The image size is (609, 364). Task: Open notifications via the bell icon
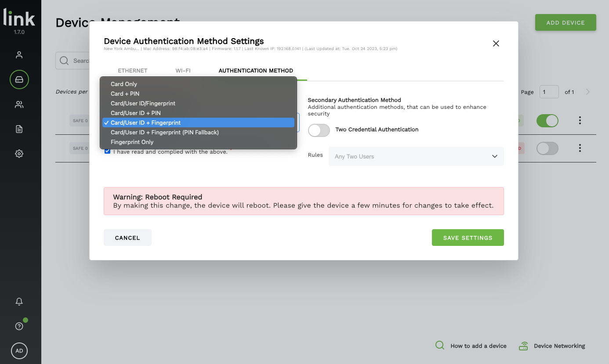(19, 302)
